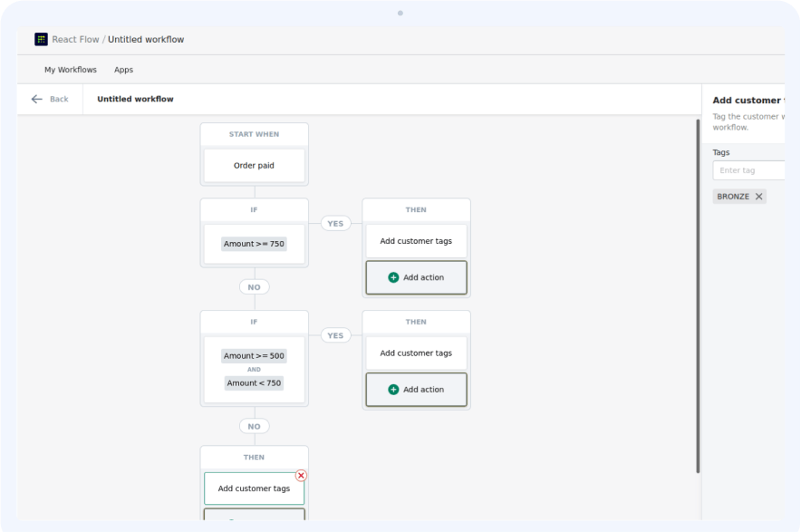Screen dimensions: 801x532
Task: Delete the bottom Add customer tags node
Action: 301,475
